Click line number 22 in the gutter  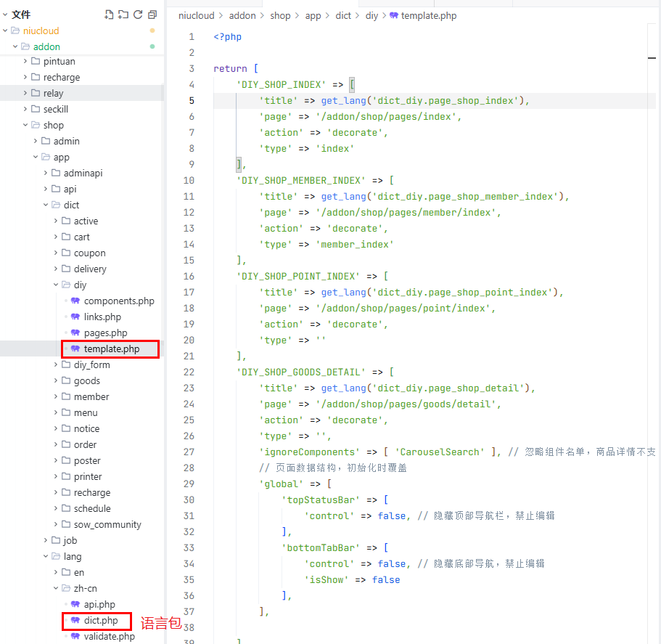[x=189, y=372]
